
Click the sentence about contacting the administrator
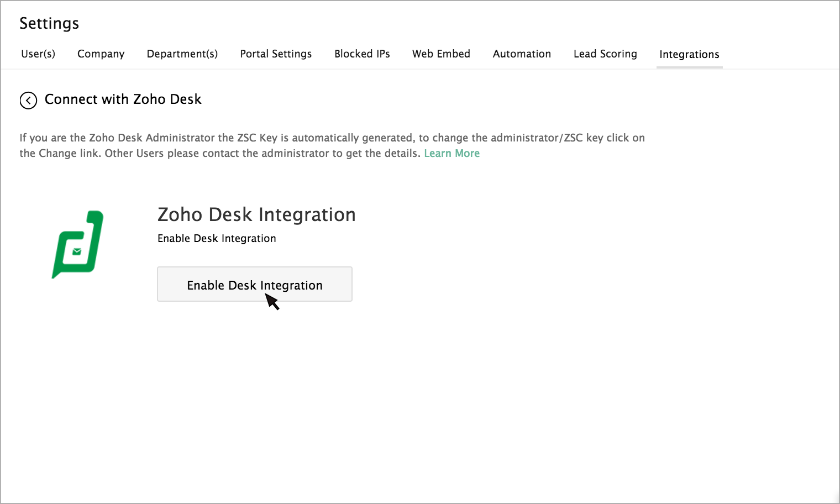coord(262,153)
